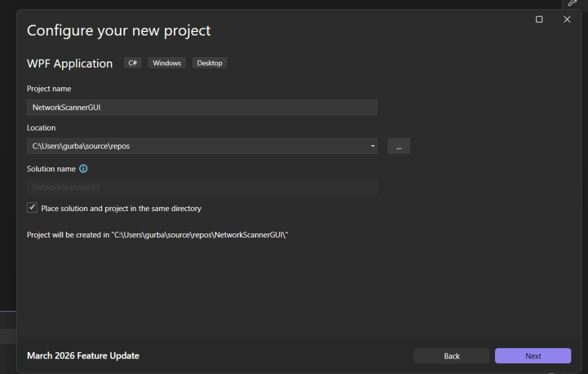
Task: Click the WPF Application template title
Action: tap(69, 64)
